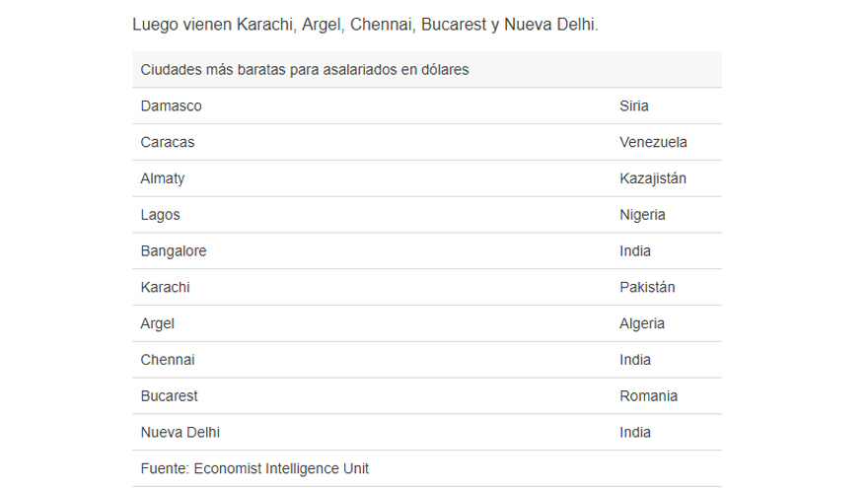Click the Bucarest city name
Screen dimensions: 868x488
point(169,396)
